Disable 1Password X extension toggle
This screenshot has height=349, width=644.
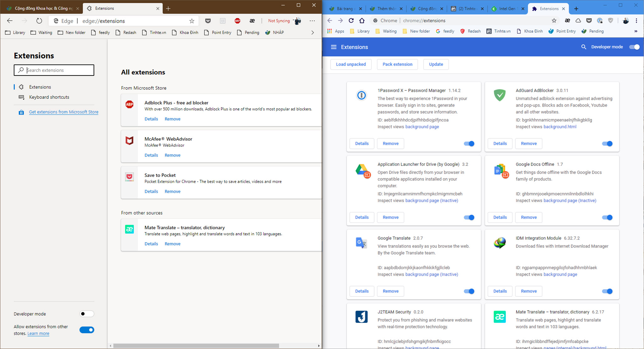(469, 144)
